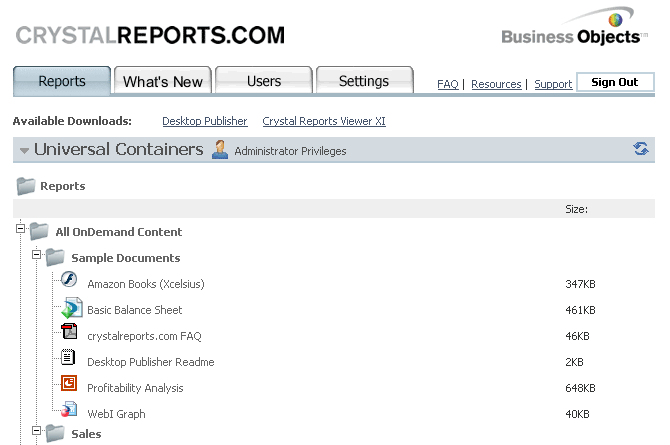This screenshot has height=445, width=670.
Task: Click the PDF icon for crystalreports.com FAQ
Action: point(69,331)
